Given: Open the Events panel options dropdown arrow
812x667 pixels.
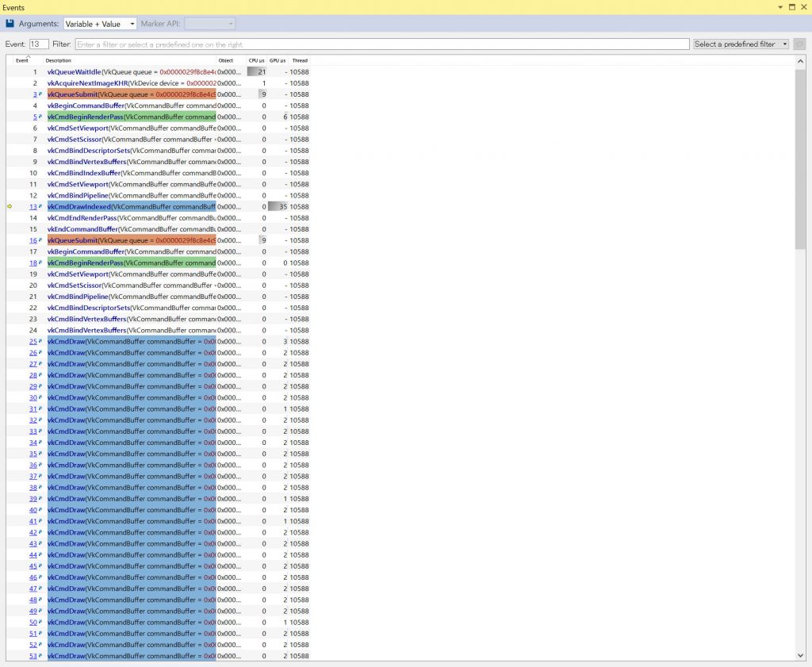Looking at the screenshot, I should click(x=780, y=7).
